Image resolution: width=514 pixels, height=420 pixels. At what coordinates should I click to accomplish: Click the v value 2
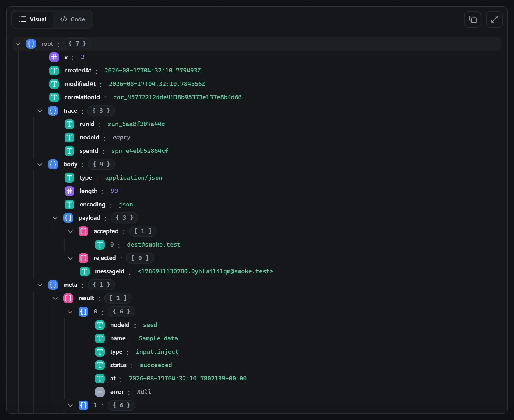coord(83,57)
